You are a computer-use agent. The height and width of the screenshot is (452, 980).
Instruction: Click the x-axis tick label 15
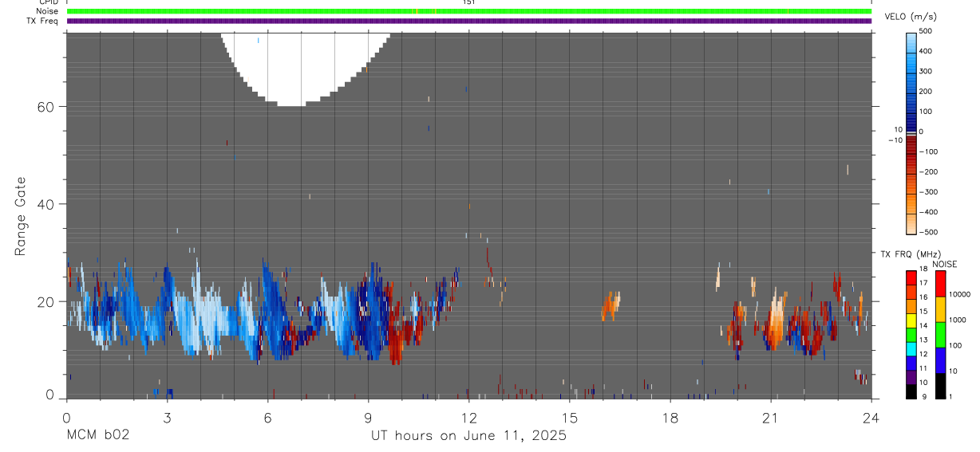coord(569,417)
